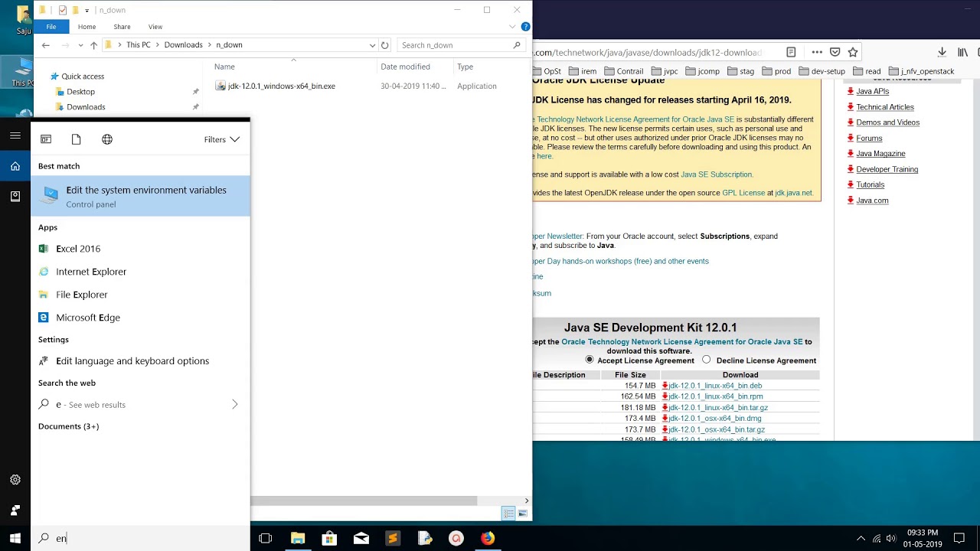Filter search results by Web globe icon
This screenshot has height=551, width=980.
[x=107, y=139]
